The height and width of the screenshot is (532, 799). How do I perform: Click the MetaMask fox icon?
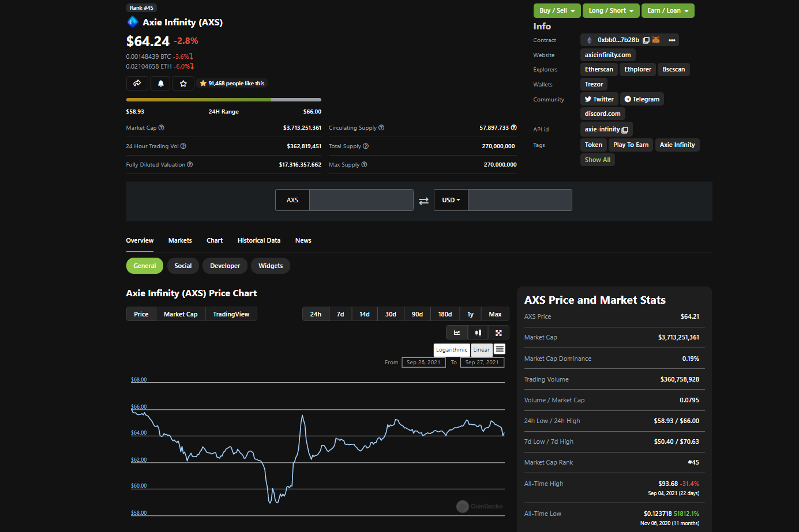[x=656, y=40]
